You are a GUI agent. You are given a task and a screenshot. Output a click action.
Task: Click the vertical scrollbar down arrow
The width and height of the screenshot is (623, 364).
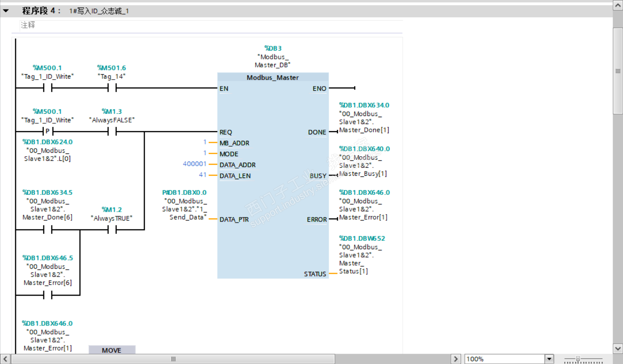point(618,349)
